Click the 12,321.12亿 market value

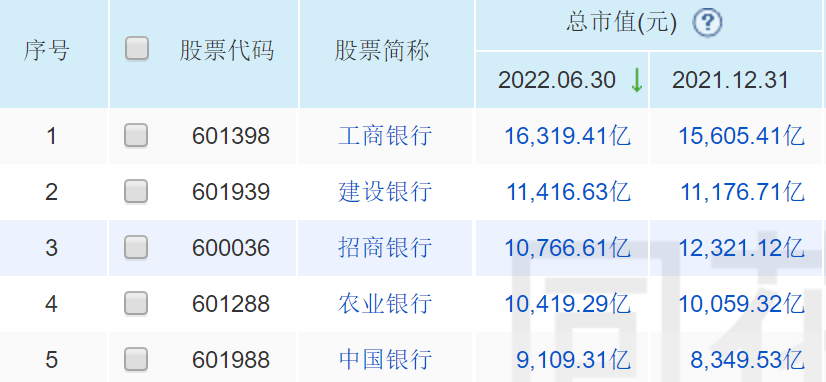pos(741,248)
